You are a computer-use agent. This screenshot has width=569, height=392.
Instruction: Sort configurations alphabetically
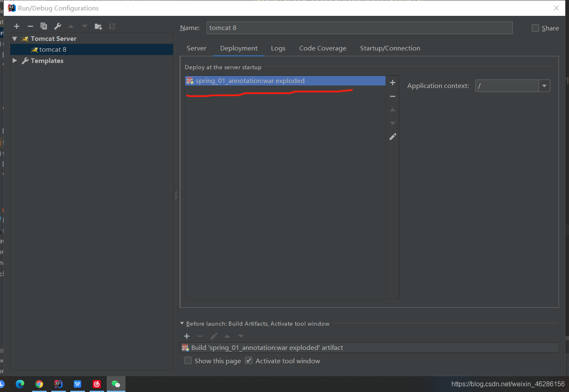112,26
